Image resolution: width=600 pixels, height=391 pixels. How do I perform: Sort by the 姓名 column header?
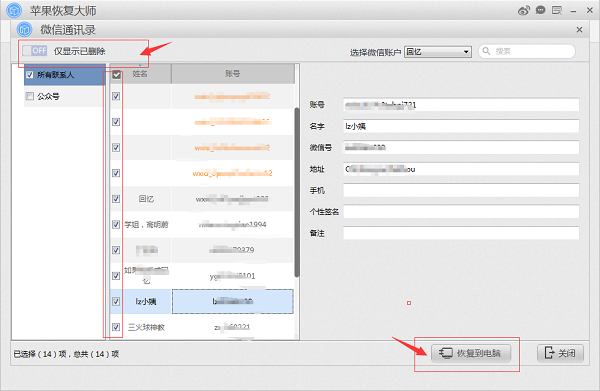pos(140,74)
